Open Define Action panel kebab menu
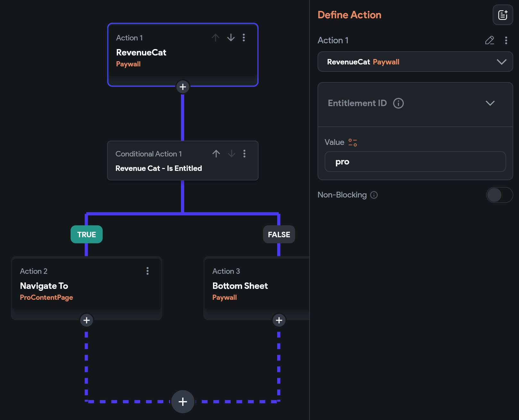The width and height of the screenshot is (519, 420). [506, 40]
